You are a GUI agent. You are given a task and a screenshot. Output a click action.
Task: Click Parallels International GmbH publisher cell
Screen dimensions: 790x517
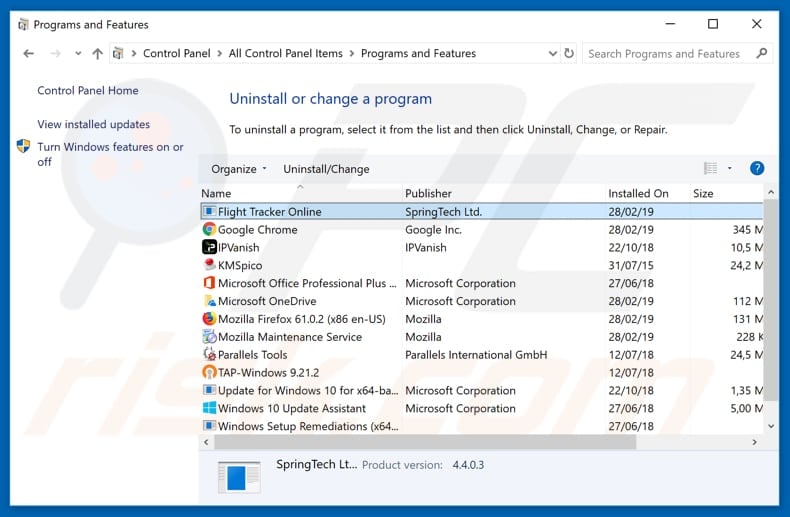click(476, 355)
